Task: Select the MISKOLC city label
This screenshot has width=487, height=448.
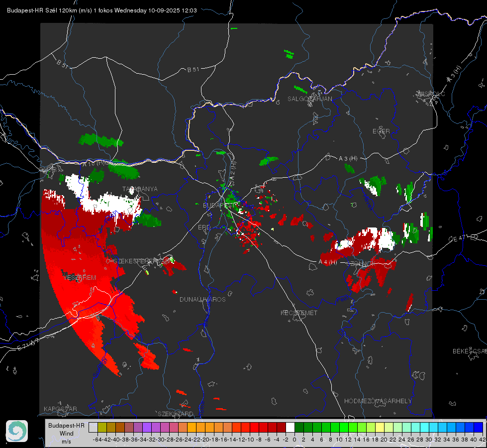Action: [431, 94]
